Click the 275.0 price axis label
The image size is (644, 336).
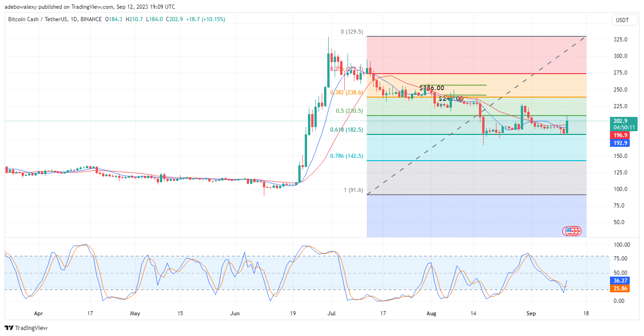621,73
